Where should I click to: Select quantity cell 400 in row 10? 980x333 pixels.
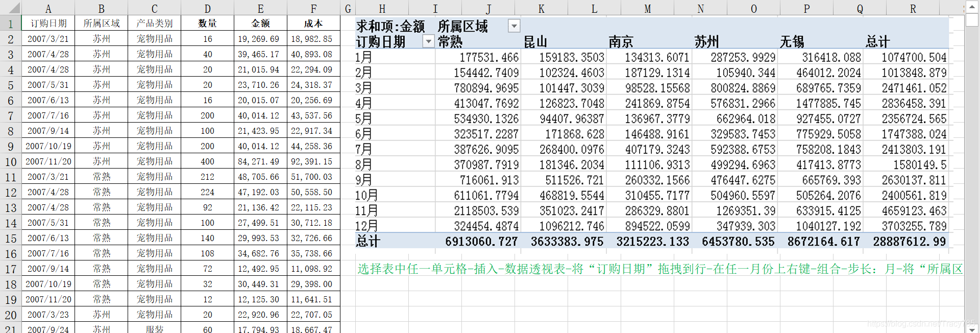click(x=207, y=161)
